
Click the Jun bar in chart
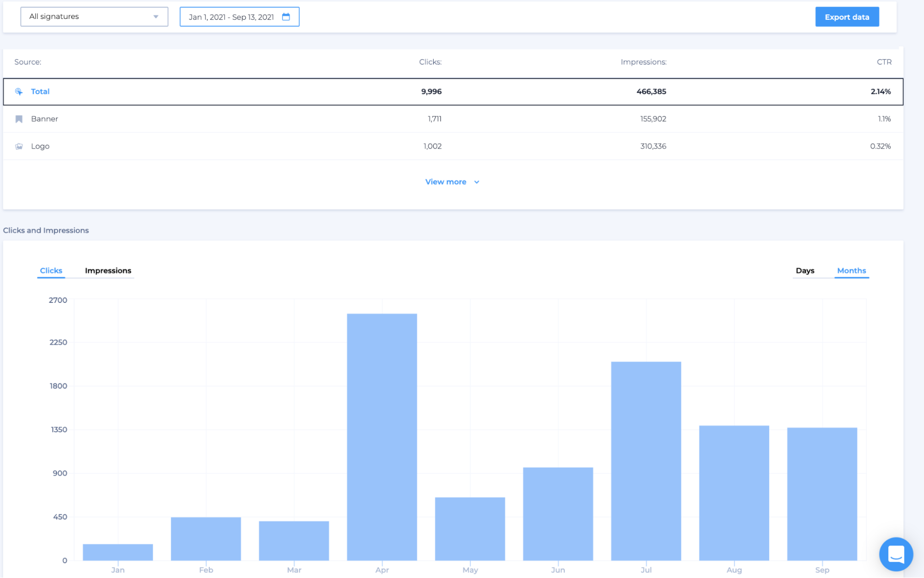click(x=558, y=514)
